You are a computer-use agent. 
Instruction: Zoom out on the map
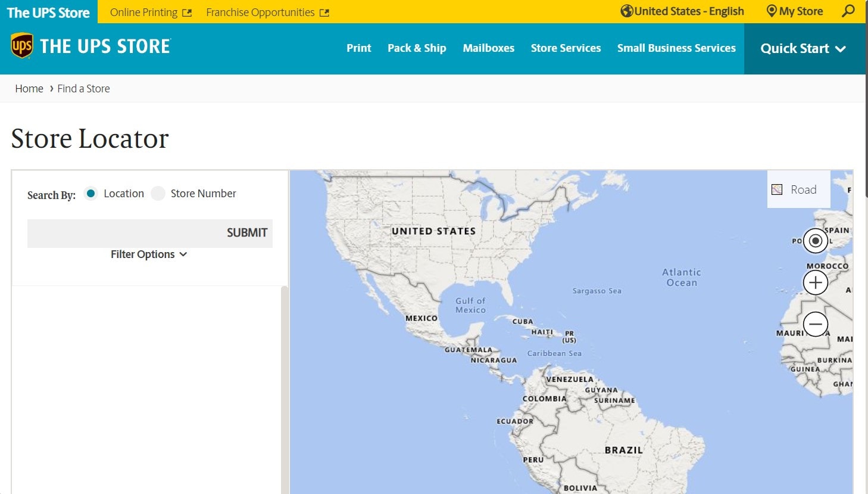816,324
